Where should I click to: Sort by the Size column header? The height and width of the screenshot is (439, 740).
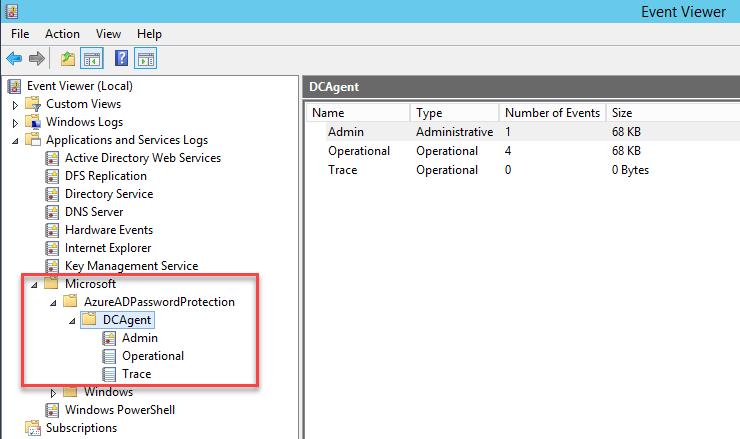(x=673, y=113)
